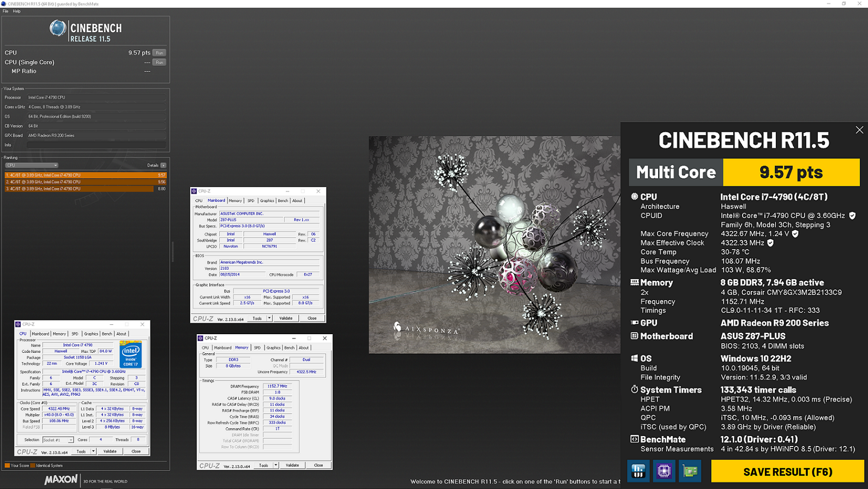Click the title bar icon of the CPU-Z Memory window

coord(200,338)
